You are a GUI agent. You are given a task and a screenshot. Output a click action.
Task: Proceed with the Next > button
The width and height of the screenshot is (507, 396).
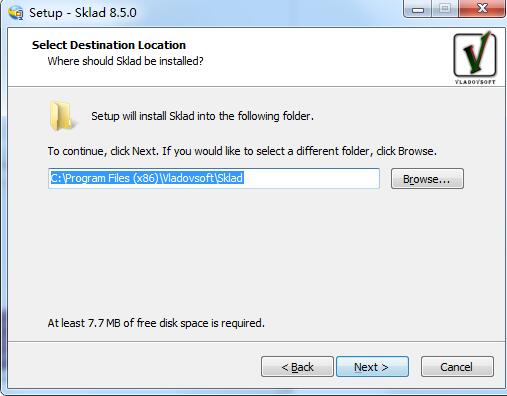pyautogui.click(x=372, y=367)
